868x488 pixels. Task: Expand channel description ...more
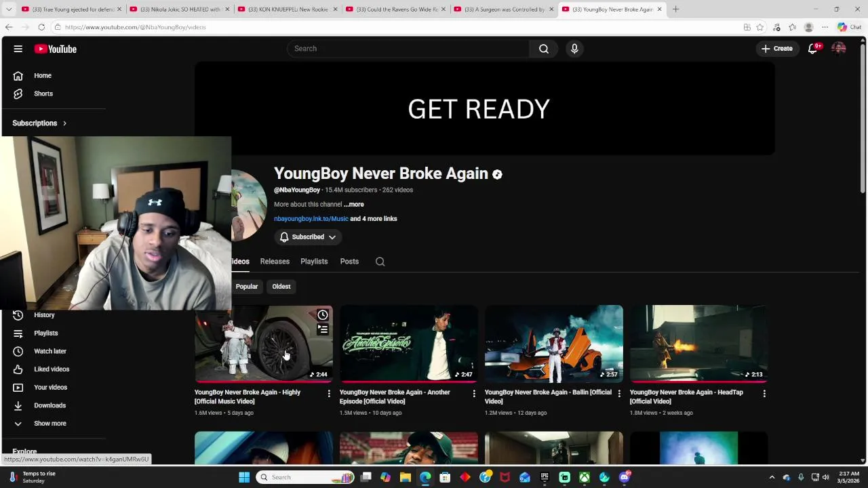tap(353, 204)
